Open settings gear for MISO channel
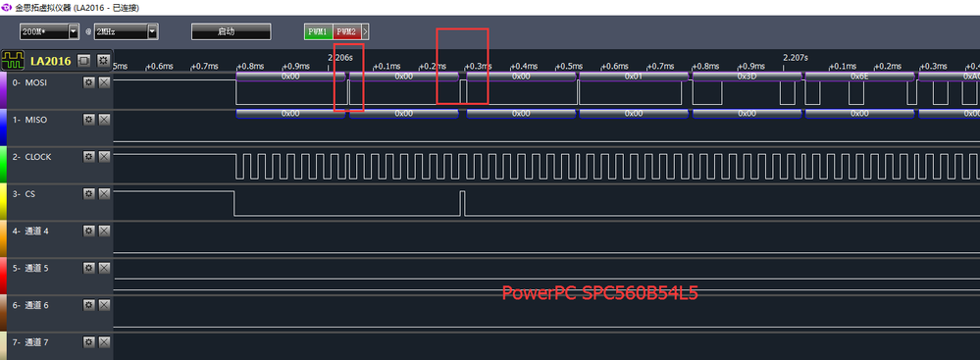The image size is (980, 360). (x=89, y=120)
